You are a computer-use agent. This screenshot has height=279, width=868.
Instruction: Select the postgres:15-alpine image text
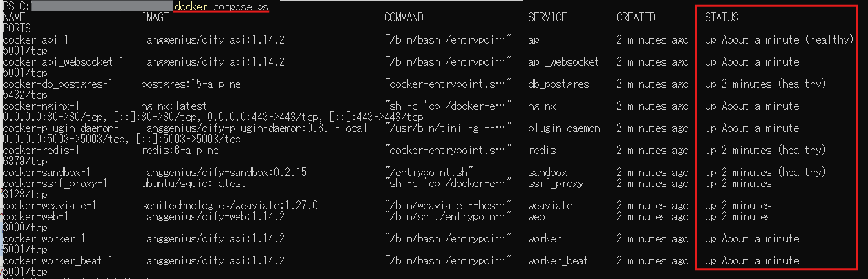tap(186, 84)
